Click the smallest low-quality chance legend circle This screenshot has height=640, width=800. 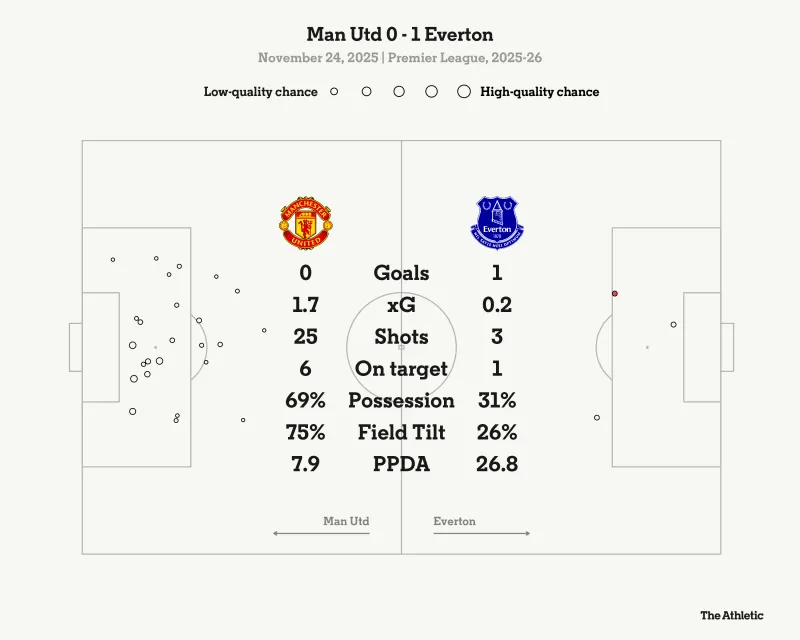(x=334, y=91)
